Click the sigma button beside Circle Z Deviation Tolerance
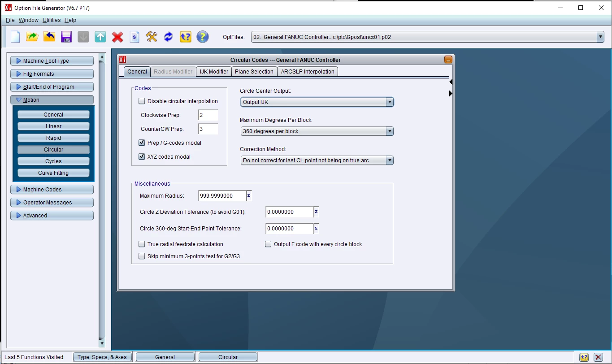The width and height of the screenshot is (612, 364). pos(316,212)
